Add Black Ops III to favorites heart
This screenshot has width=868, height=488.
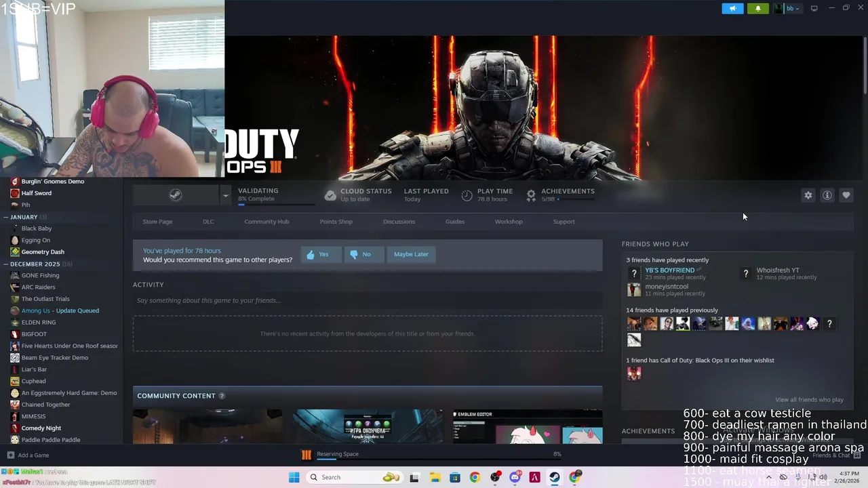[x=846, y=195]
